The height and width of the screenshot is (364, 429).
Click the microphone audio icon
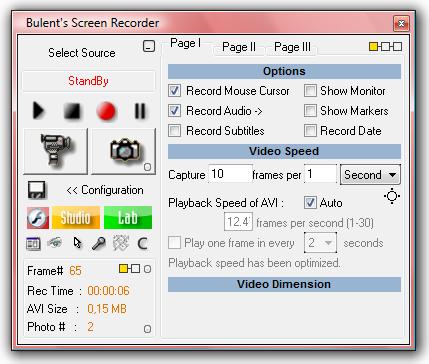pyautogui.click(x=99, y=244)
